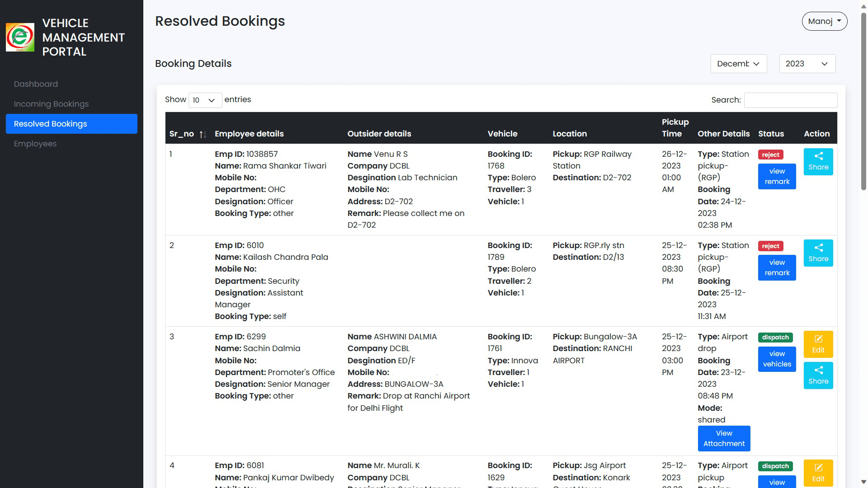View remark for booking ID 1768
This screenshot has width=868, height=488.
click(x=776, y=176)
